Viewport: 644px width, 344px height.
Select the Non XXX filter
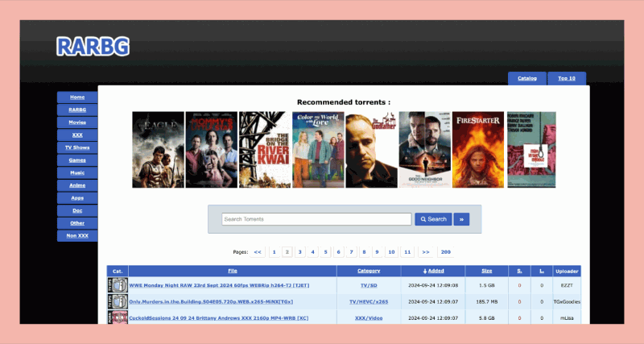[x=77, y=235]
